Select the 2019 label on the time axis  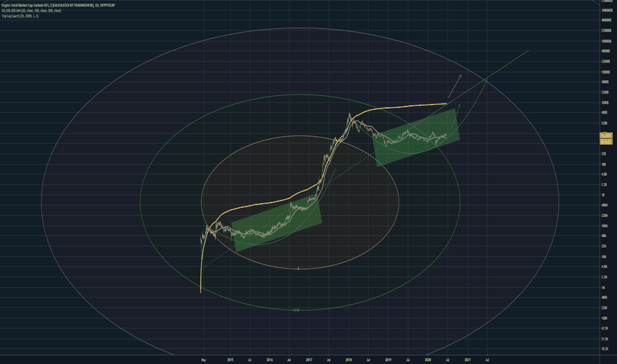pyautogui.click(x=388, y=359)
